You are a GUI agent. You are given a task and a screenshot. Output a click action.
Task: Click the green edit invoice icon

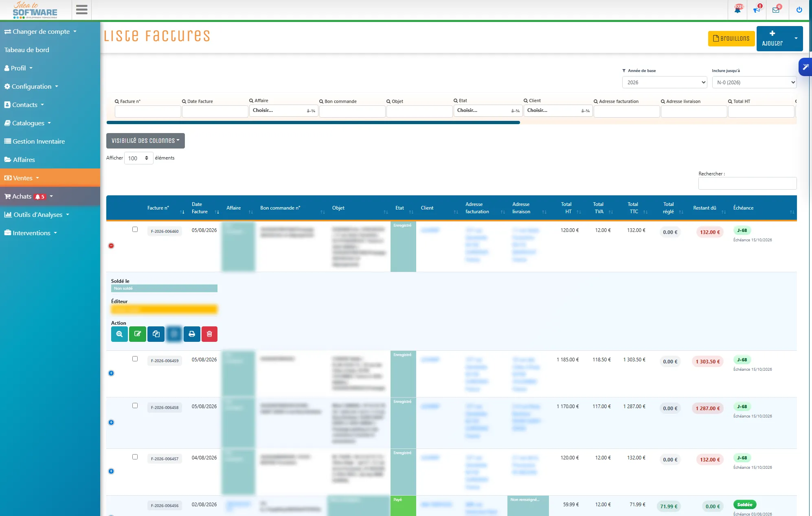click(138, 334)
